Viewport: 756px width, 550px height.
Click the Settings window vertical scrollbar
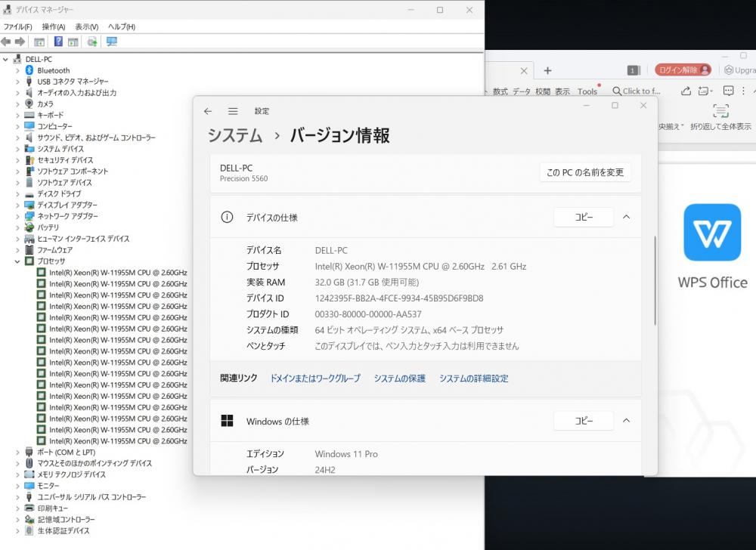point(655,280)
